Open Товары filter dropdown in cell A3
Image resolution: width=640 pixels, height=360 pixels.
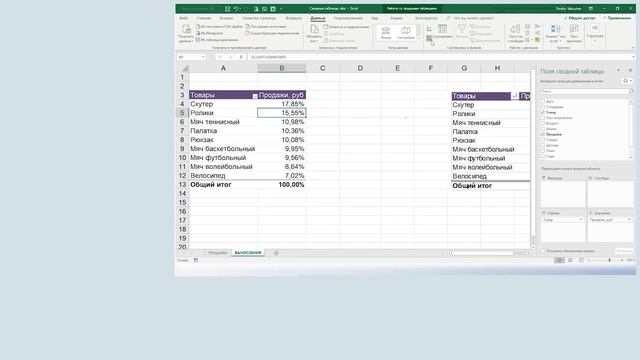tap(255, 96)
